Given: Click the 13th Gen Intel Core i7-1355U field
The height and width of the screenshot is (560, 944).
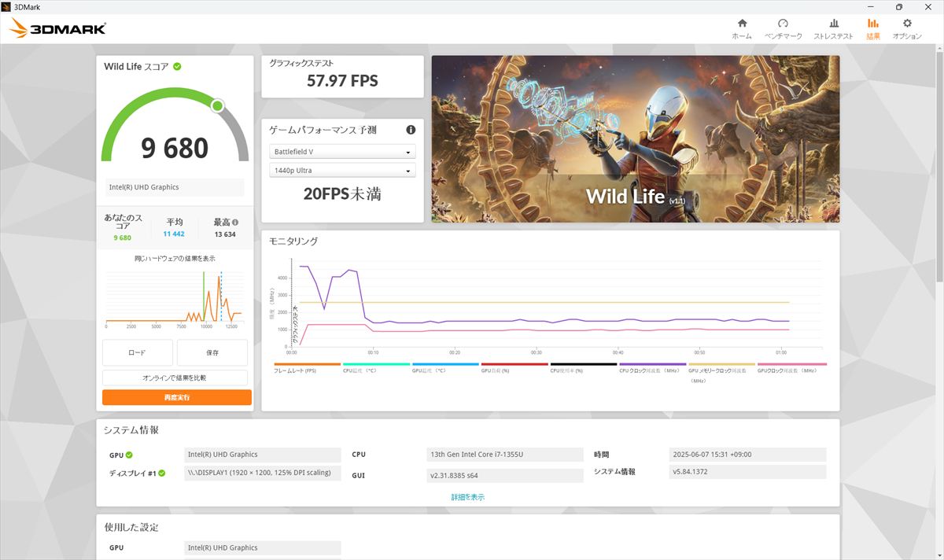Looking at the screenshot, I should tap(503, 455).
